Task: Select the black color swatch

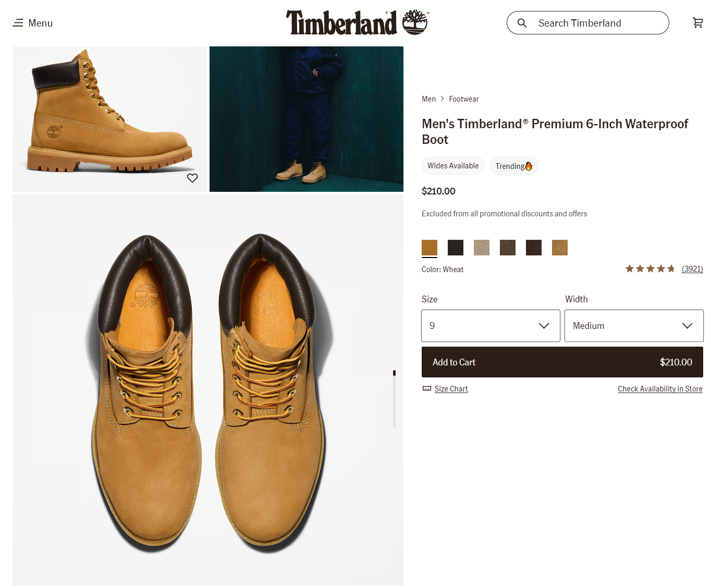Action: (456, 248)
